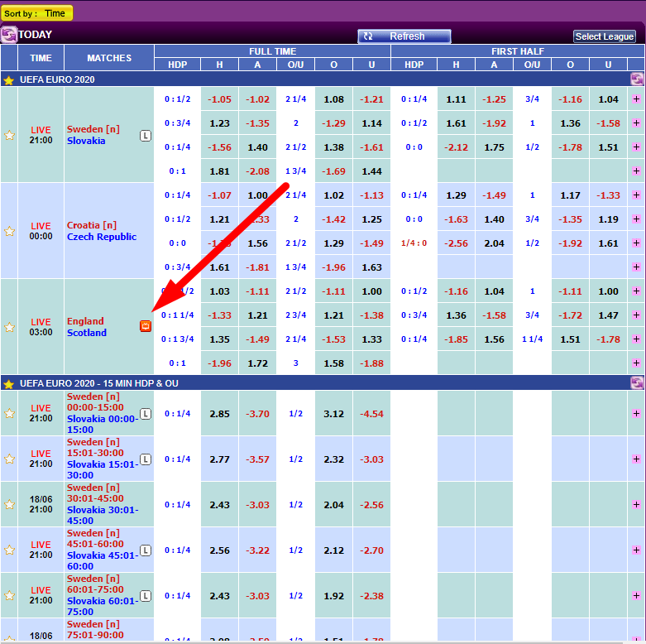Screen dimensions: 646x644
Task: Toggle the UEFA EURO 2020 league star
Action: 9,80
